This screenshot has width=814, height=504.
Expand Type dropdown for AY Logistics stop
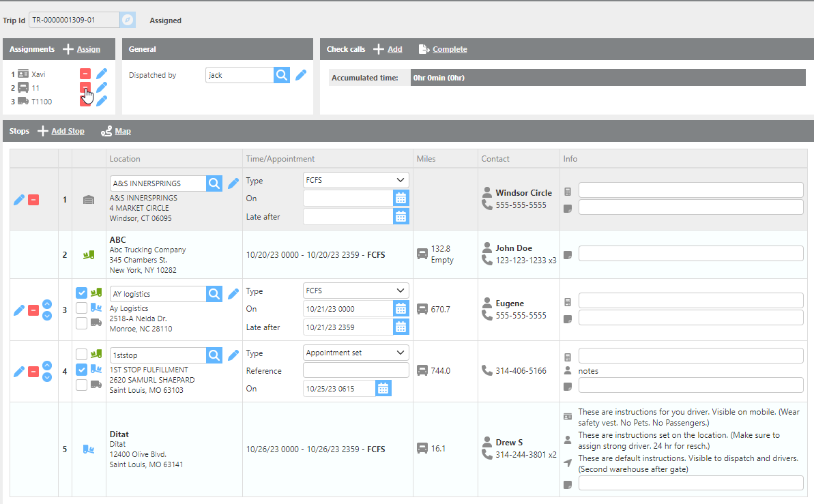pyautogui.click(x=355, y=291)
